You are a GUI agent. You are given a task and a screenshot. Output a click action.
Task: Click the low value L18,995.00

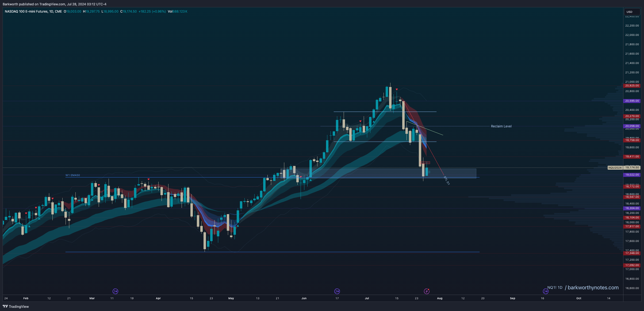point(110,12)
